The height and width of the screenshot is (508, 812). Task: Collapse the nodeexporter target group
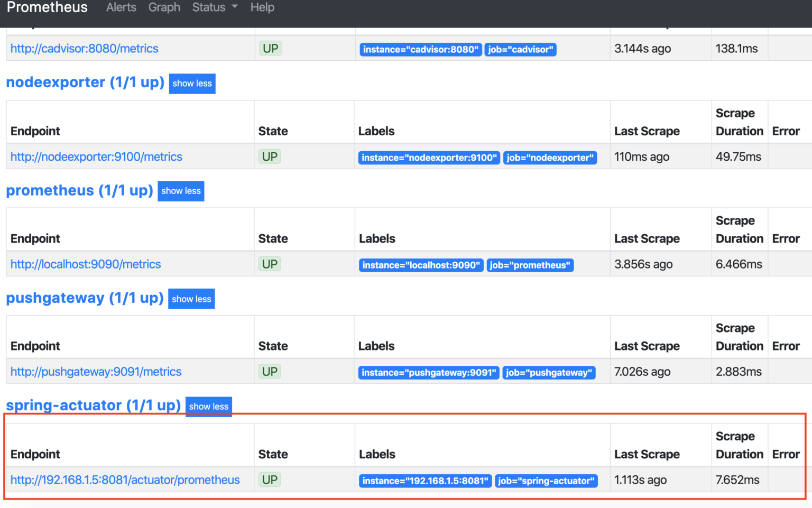192,84
